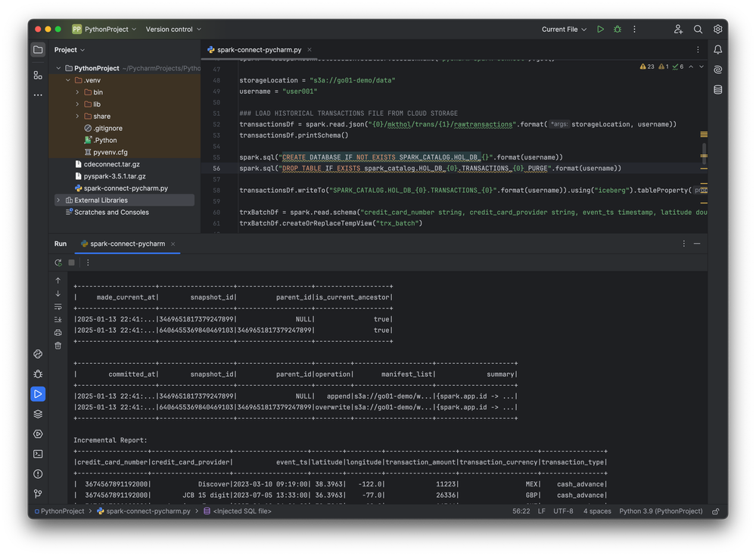Open more run actions in top toolbar
The height and width of the screenshot is (556, 756).
tap(634, 30)
